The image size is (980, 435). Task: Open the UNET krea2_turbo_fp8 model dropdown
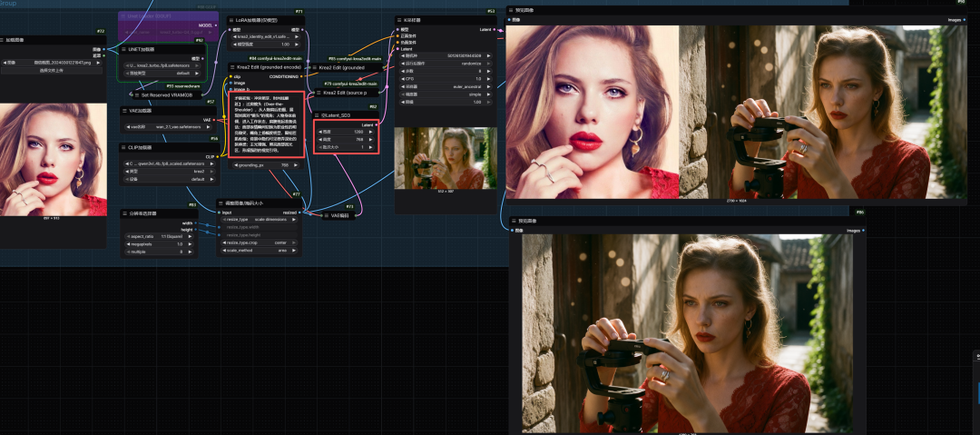(162, 65)
